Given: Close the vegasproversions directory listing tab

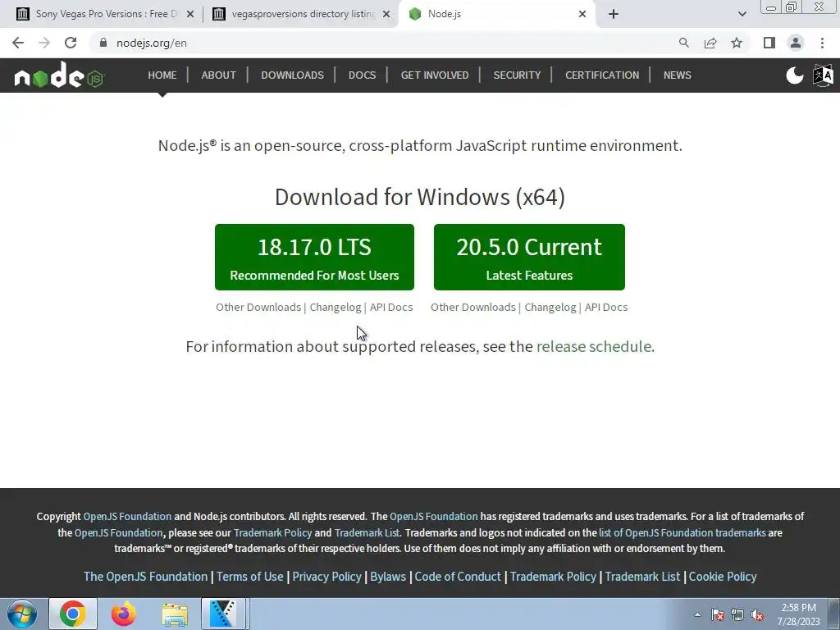Looking at the screenshot, I should 386,14.
